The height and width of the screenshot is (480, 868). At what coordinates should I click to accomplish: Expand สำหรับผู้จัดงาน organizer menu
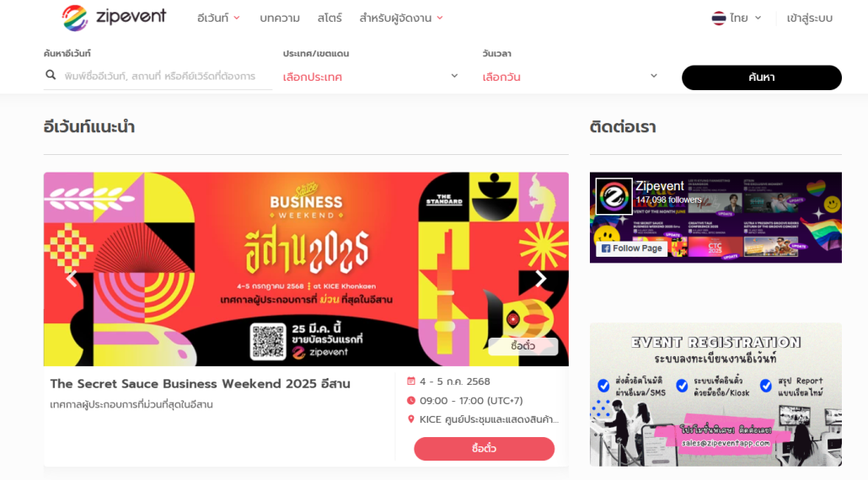401,19
